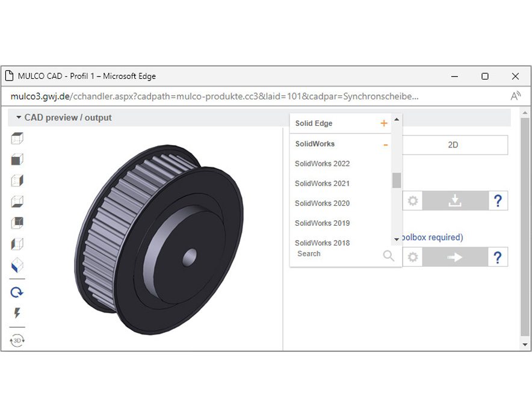Click the blue refresh preview icon
The height and width of the screenshot is (417, 532).
pos(17,292)
